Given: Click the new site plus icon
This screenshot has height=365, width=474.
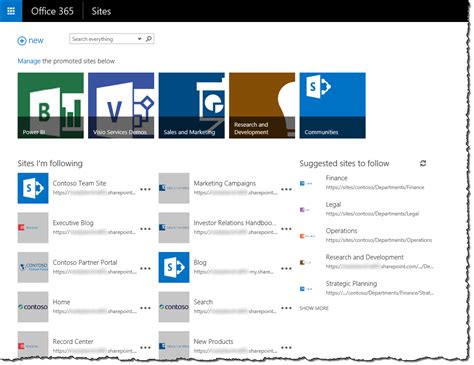Looking at the screenshot, I should pos(22,41).
